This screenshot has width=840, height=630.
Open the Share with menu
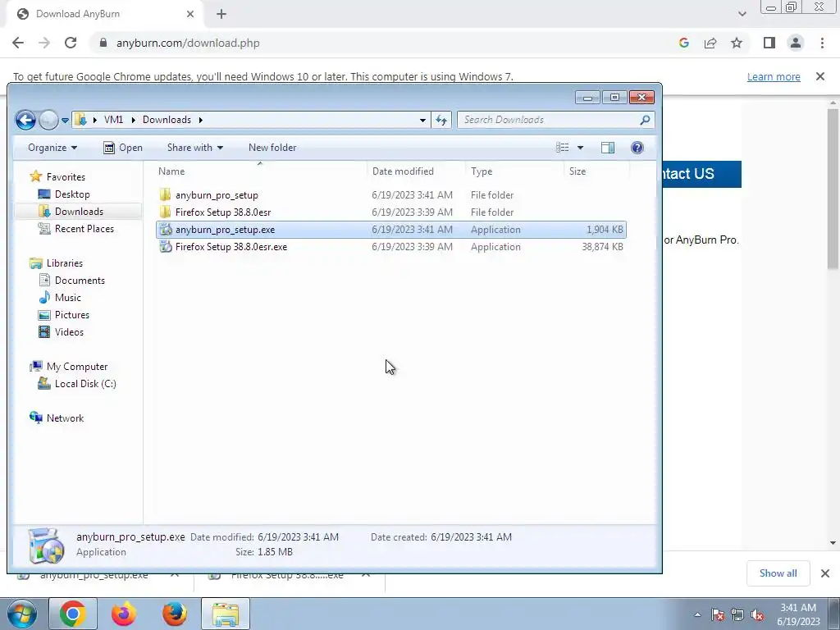[195, 148]
